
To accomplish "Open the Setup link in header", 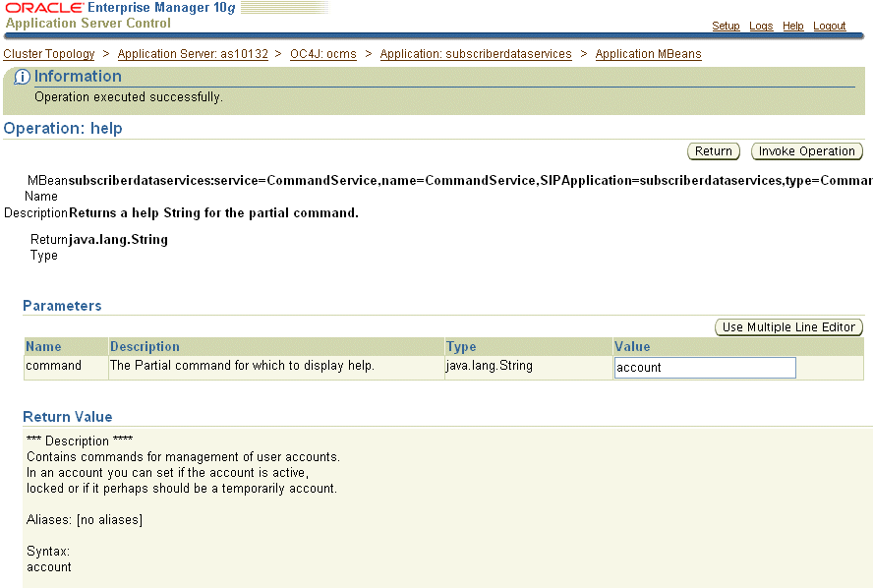I will pyautogui.click(x=726, y=26).
